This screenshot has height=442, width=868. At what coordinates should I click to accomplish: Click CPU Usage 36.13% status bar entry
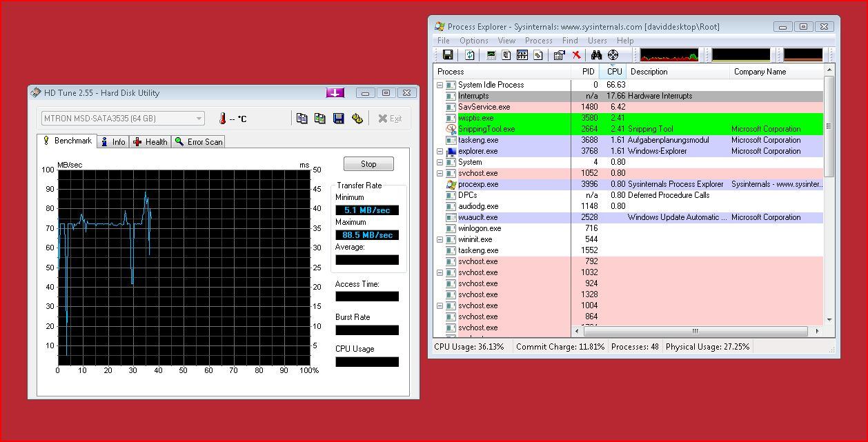click(x=469, y=347)
